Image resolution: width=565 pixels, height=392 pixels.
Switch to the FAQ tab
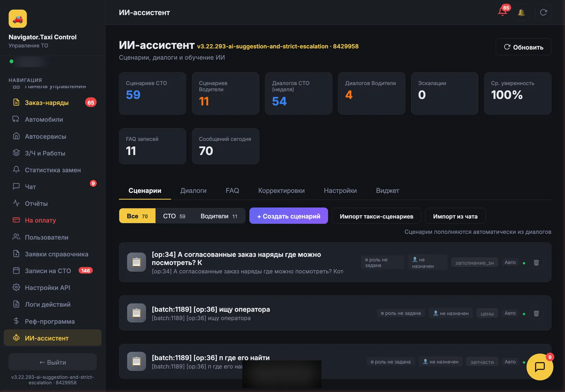pos(232,191)
